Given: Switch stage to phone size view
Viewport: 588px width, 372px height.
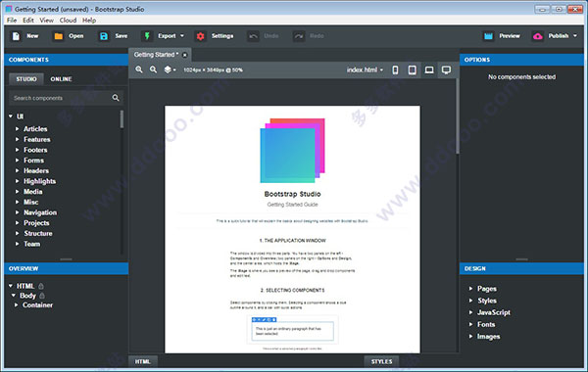Looking at the screenshot, I should (x=395, y=70).
